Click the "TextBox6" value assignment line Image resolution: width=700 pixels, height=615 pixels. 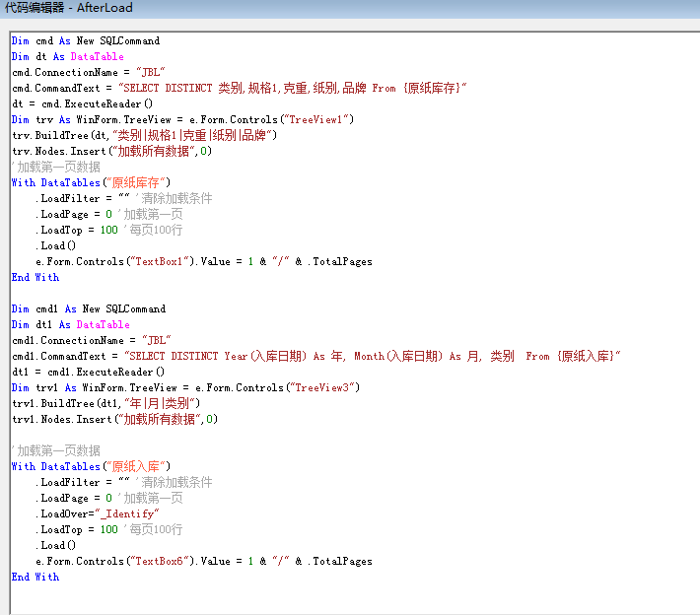click(203, 561)
